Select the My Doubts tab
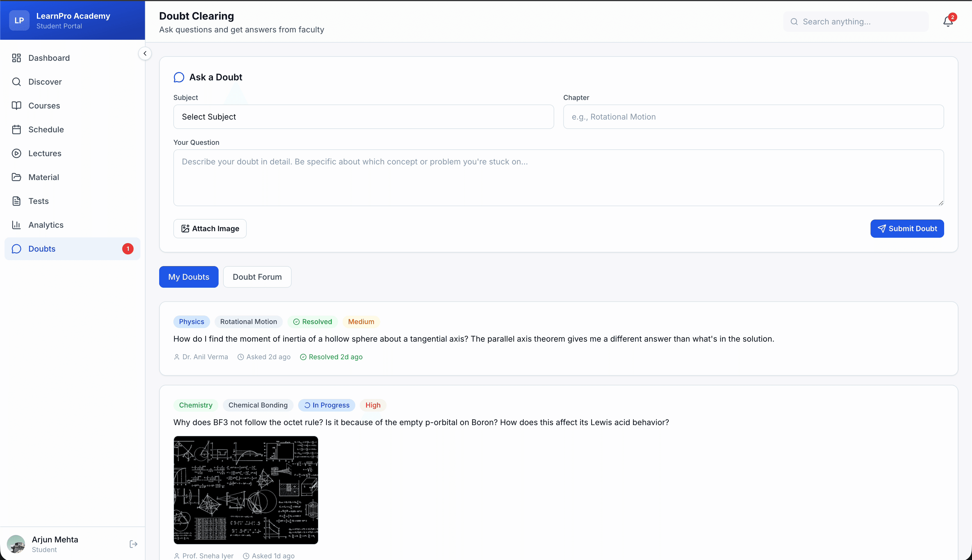The width and height of the screenshot is (972, 560). point(188,277)
